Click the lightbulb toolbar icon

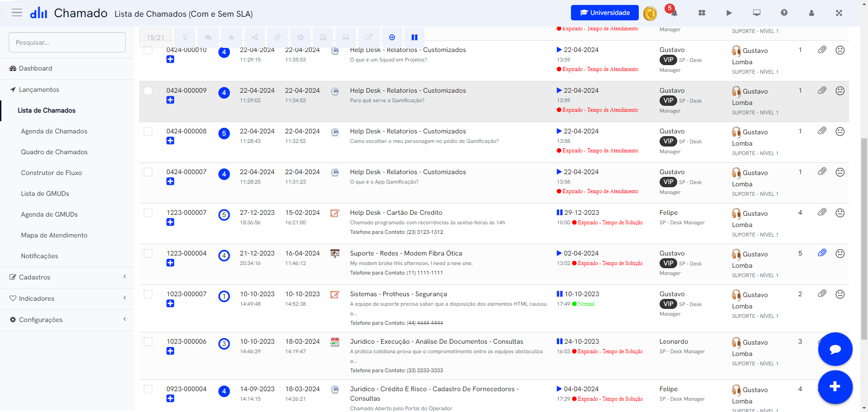(x=185, y=37)
